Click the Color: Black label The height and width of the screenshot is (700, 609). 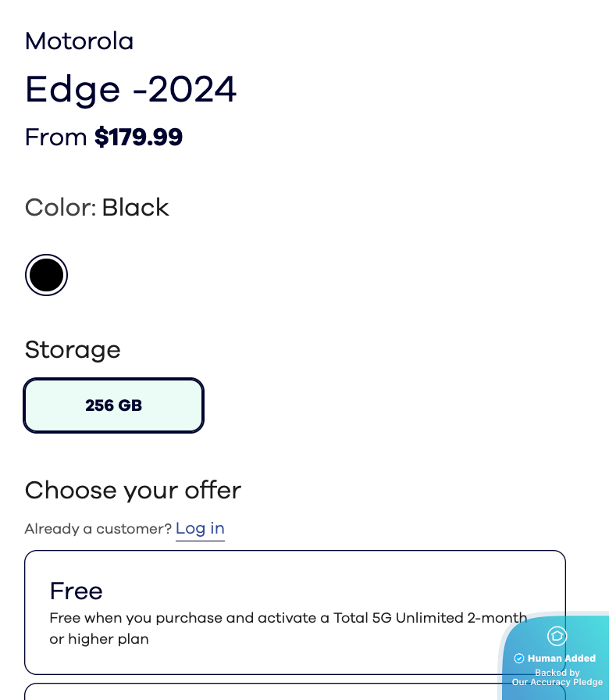coord(97,208)
